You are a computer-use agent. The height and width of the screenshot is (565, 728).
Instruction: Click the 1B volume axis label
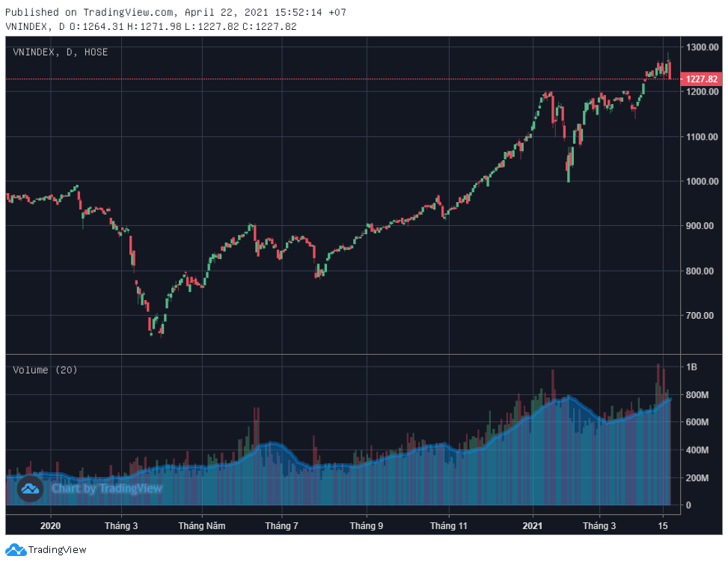coord(693,367)
